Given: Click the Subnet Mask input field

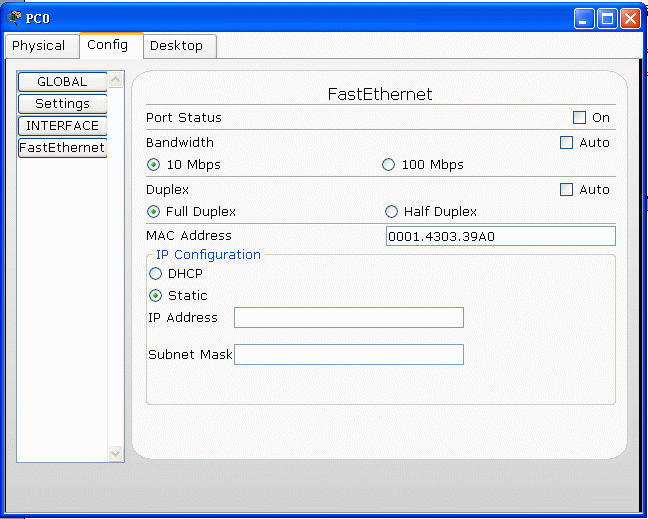Looking at the screenshot, I should 348,355.
